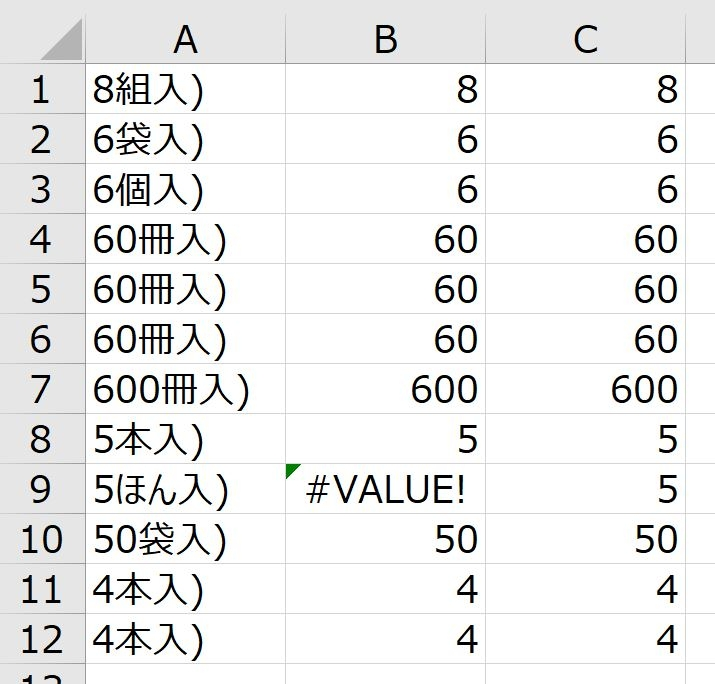Click cell C10 showing 50
Image resolution: width=715 pixels, height=684 pixels.
tap(585, 539)
